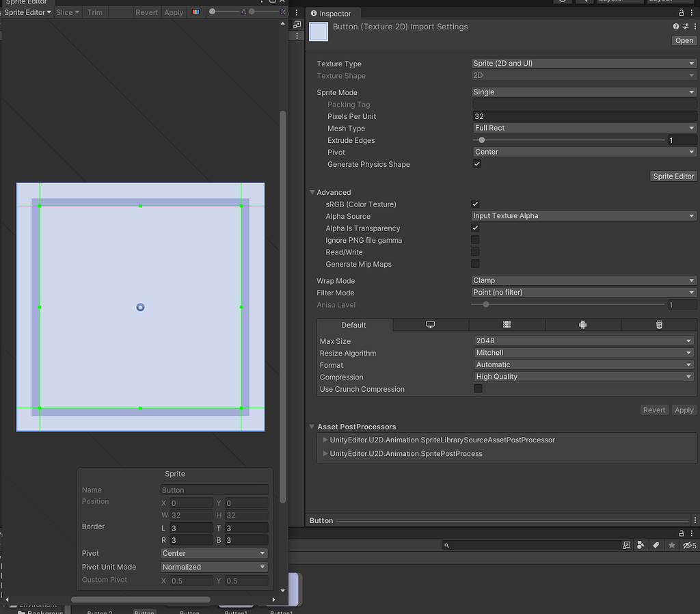Click the Inspector lock icon
Image resolution: width=700 pixels, height=614 pixels.
coord(680,12)
